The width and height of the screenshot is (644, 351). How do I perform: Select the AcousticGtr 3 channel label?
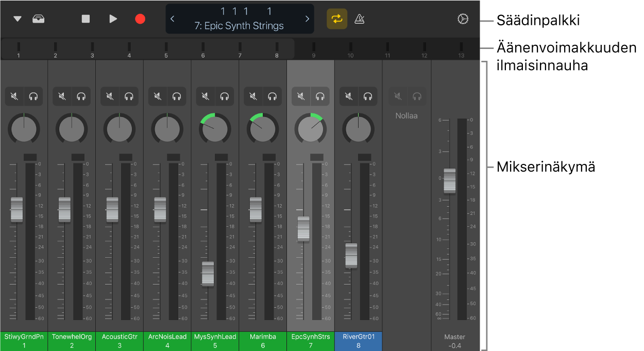[x=120, y=341]
